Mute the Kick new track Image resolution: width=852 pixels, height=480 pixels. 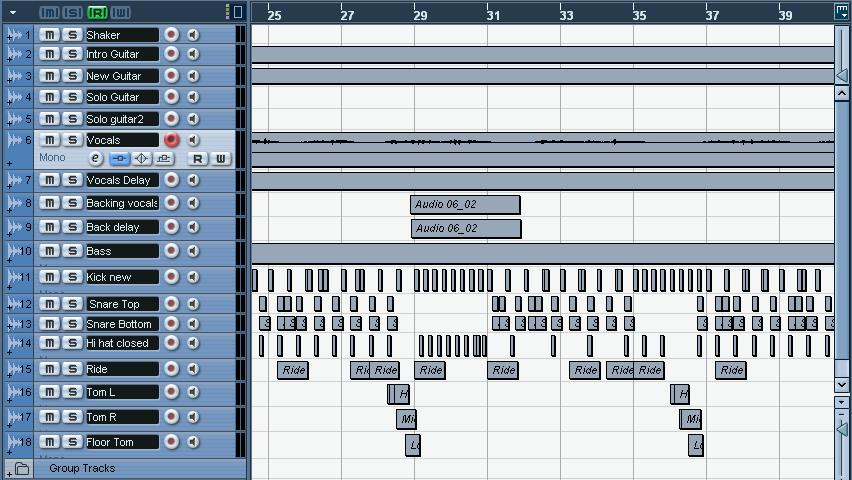coord(49,277)
